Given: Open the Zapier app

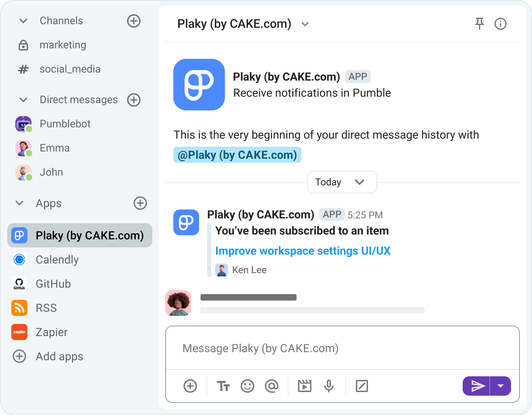Looking at the screenshot, I should pos(52,332).
